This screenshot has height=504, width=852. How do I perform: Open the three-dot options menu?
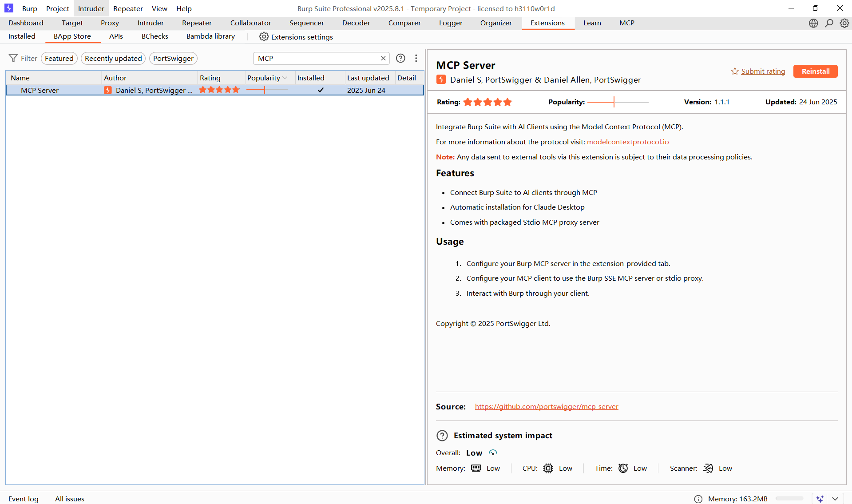[x=416, y=58]
